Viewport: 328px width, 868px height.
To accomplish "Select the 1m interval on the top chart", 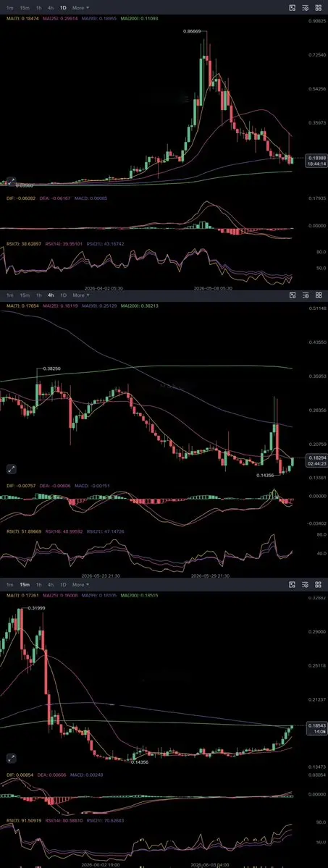I will [10, 8].
